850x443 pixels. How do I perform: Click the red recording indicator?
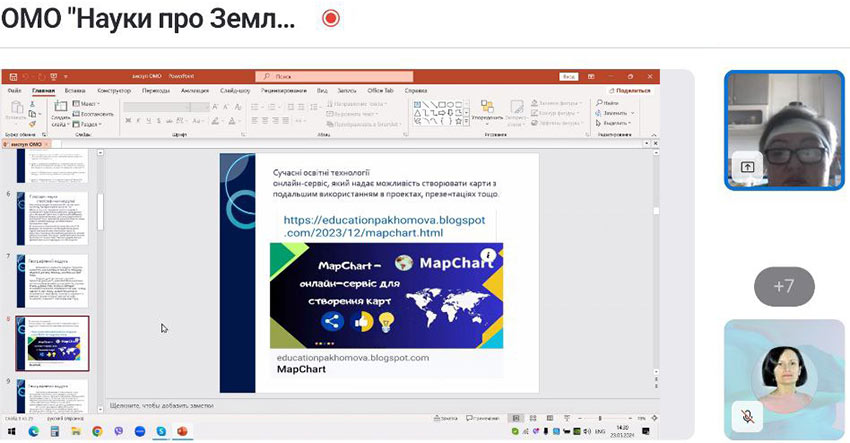pos(331,18)
